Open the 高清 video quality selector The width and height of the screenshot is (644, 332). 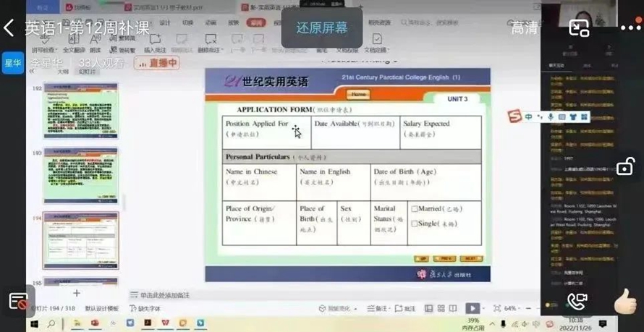pyautogui.click(x=525, y=28)
